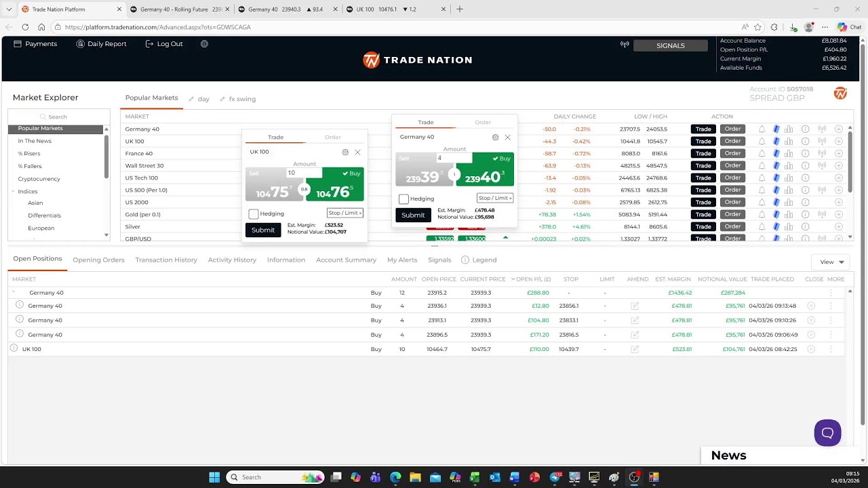Viewport: 868px width, 488px height.
Task: Submit the UK 100 trade
Action: pyautogui.click(x=263, y=230)
